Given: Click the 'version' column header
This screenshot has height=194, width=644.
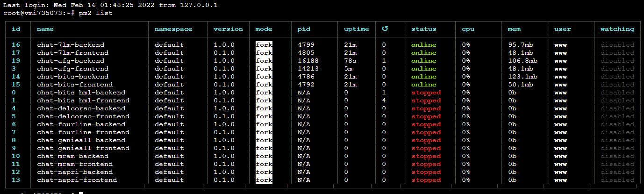Looking at the screenshot, I should point(228,29).
